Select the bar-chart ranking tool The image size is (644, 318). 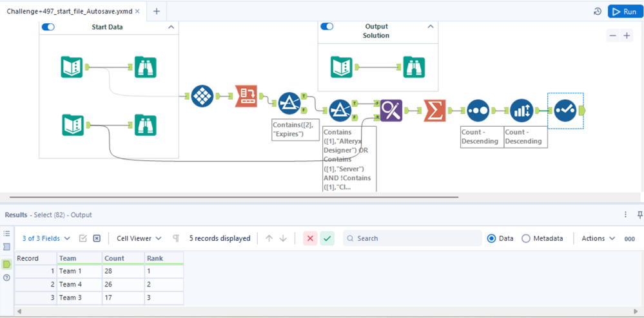coord(522,110)
